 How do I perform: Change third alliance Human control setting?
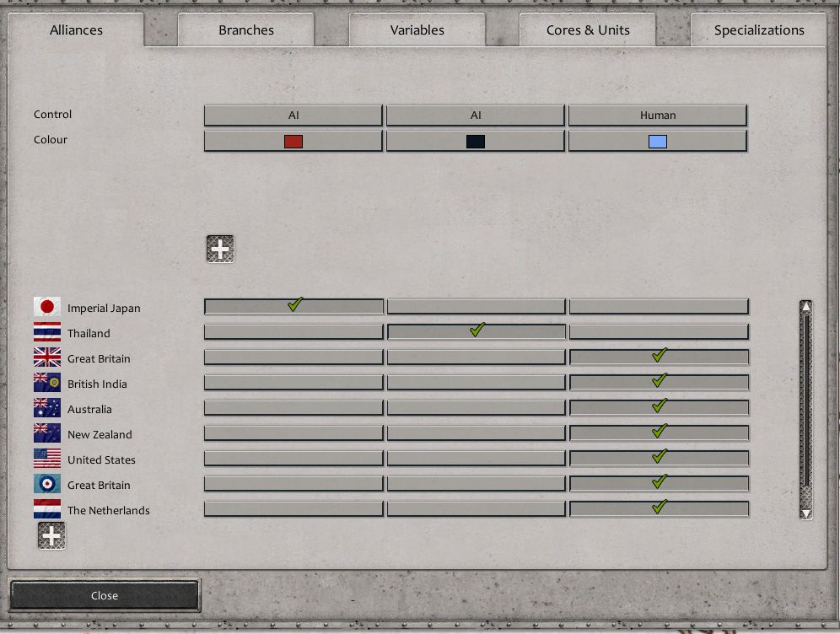tap(658, 116)
